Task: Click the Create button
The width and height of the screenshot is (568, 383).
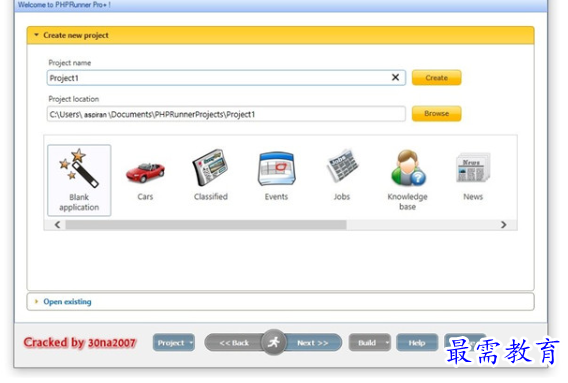Action: pos(437,78)
